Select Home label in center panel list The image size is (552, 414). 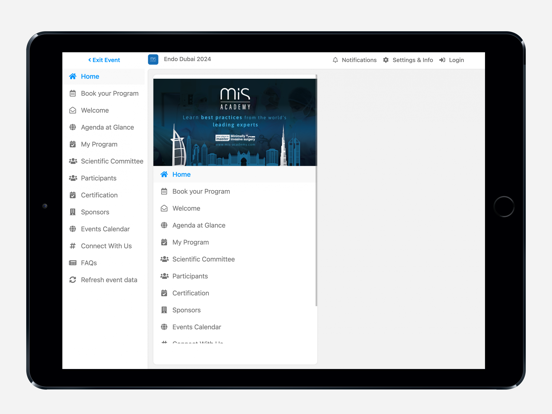point(181,174)
